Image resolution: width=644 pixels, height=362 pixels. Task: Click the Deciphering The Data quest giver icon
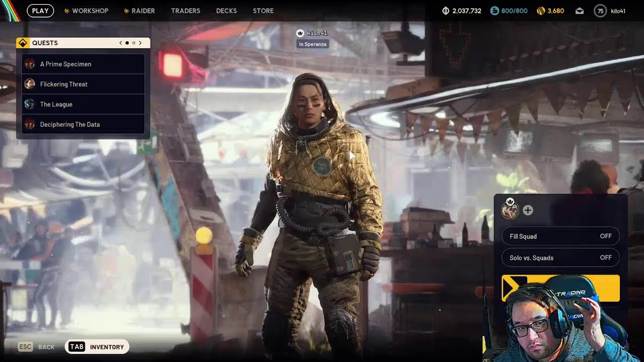30,124
